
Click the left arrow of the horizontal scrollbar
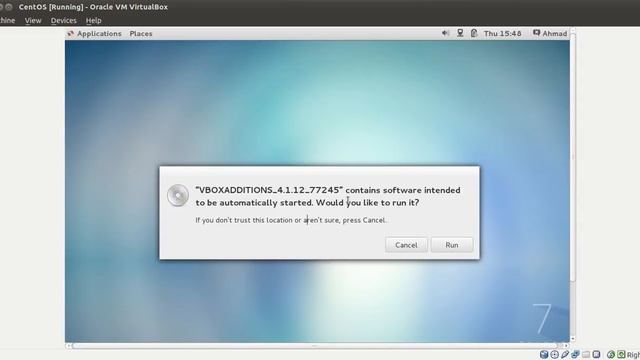click(x=68, y=346)
